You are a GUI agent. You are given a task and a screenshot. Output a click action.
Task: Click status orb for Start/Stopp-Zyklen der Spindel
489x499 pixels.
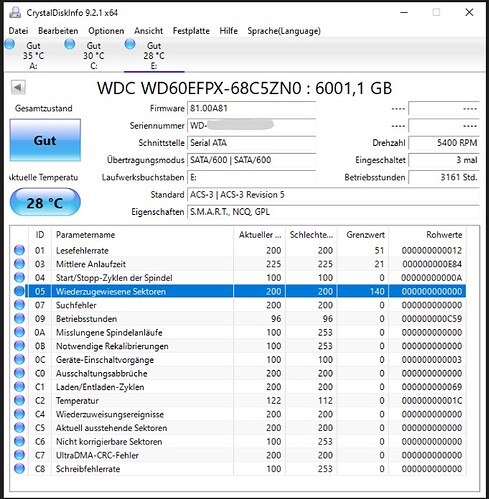(x=19, y=277)
